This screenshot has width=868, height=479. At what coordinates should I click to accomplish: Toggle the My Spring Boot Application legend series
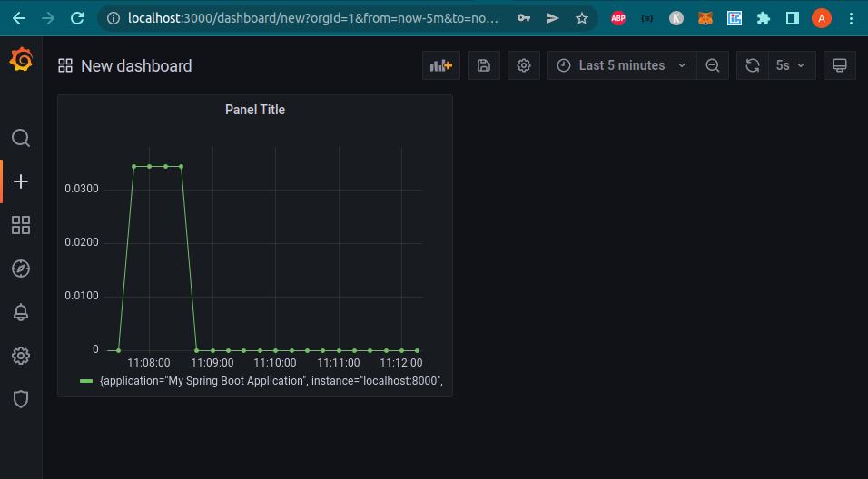click(271, 381)
